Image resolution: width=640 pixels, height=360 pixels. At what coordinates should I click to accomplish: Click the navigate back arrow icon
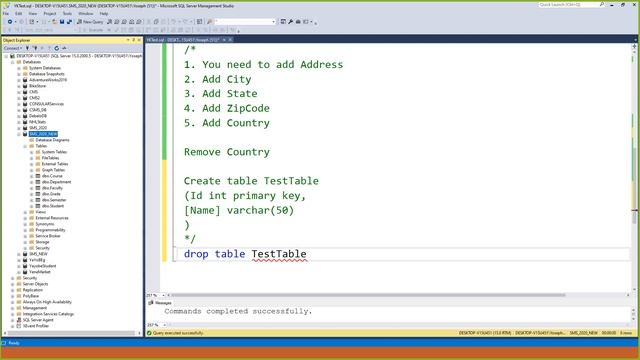click(10, 22)
